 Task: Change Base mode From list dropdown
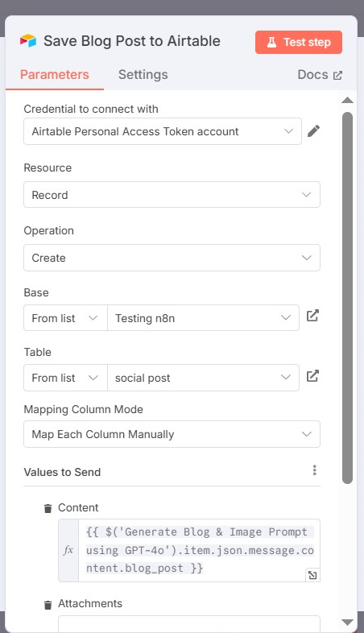(x=65, y=318)
